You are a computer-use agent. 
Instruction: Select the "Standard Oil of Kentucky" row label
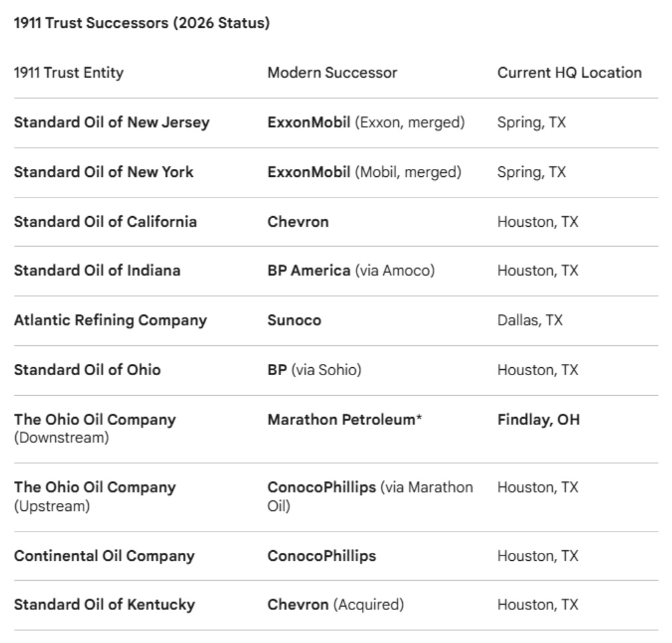104,605
